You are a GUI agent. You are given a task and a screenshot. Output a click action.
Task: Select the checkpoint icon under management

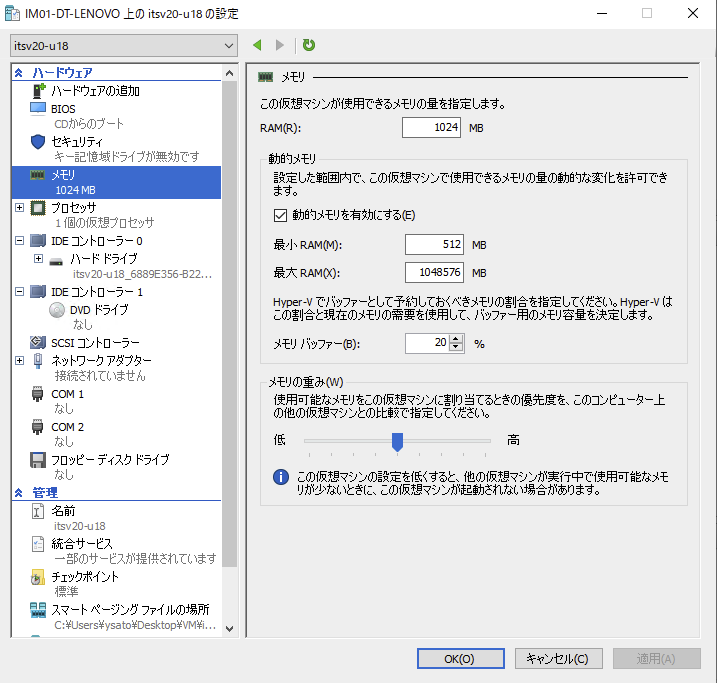[38, 577]
